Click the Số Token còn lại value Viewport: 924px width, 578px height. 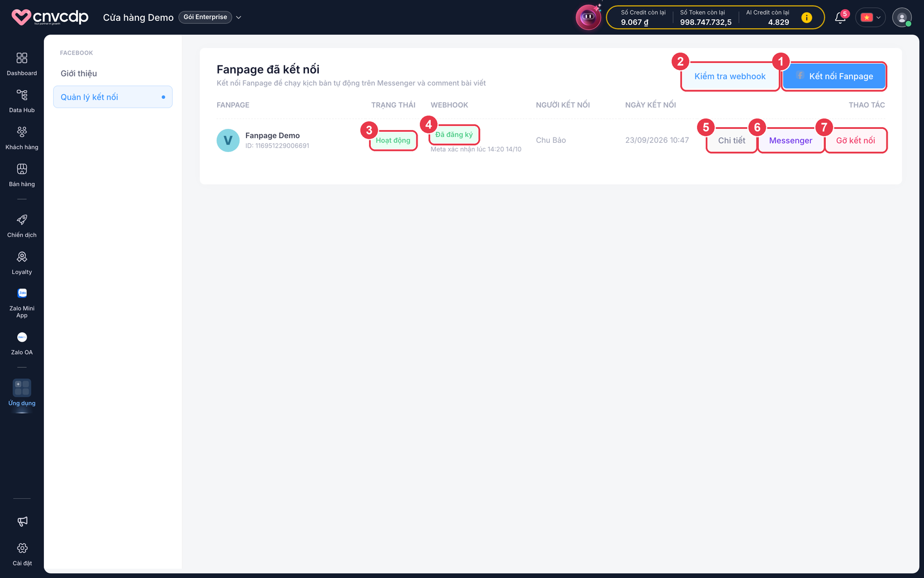(706, 23)
